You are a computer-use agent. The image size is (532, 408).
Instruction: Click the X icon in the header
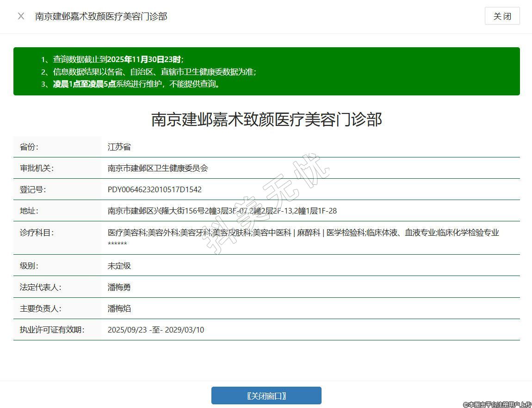[x=21, y=16]
